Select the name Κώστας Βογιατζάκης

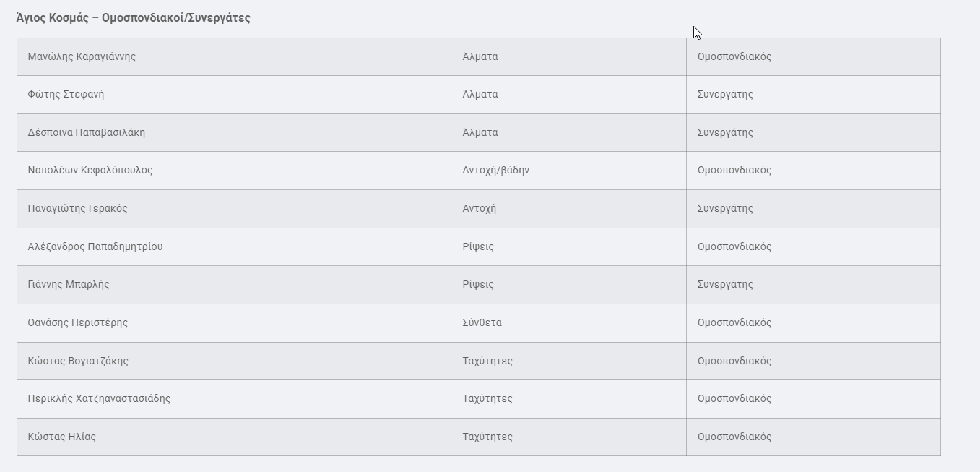click(78, 361)
